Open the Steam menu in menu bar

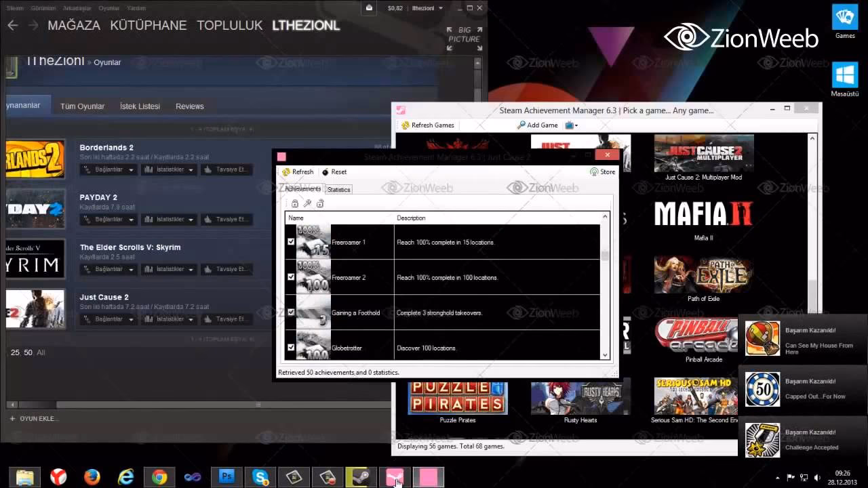pos(15,8)
